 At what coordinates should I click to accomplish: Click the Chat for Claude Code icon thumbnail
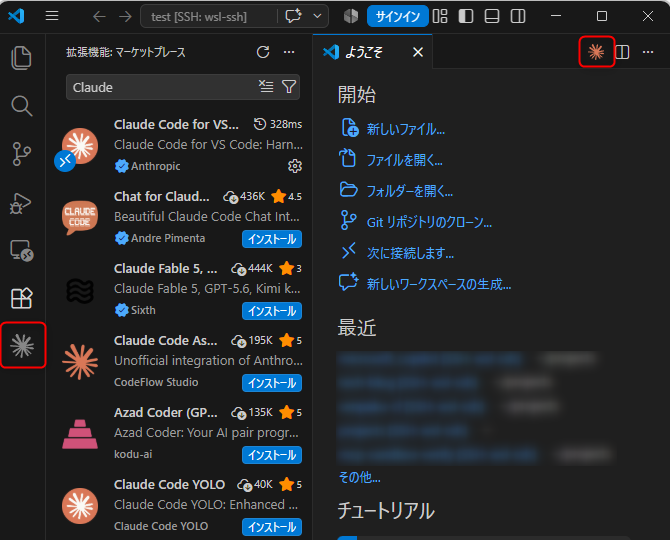coord(80,217)
